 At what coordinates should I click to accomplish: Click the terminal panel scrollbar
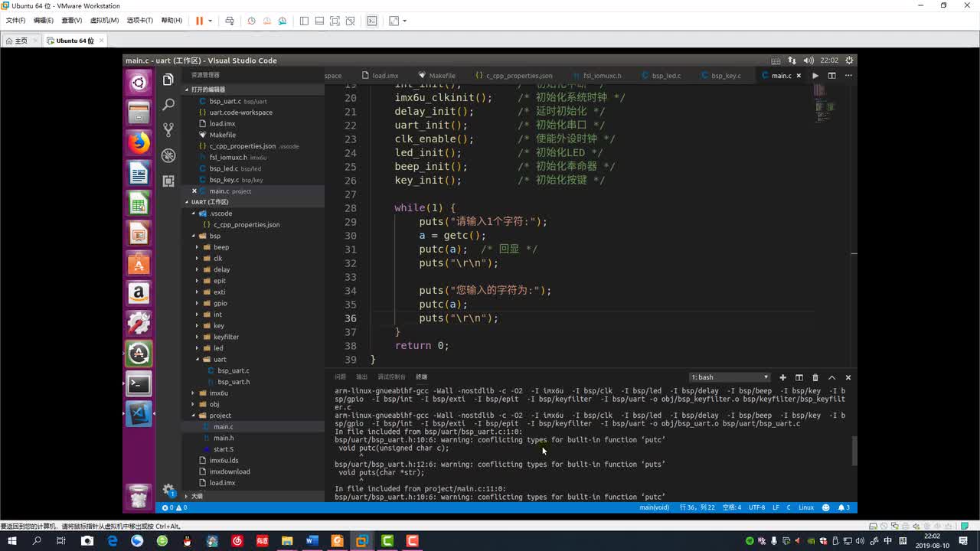[854, 451]
